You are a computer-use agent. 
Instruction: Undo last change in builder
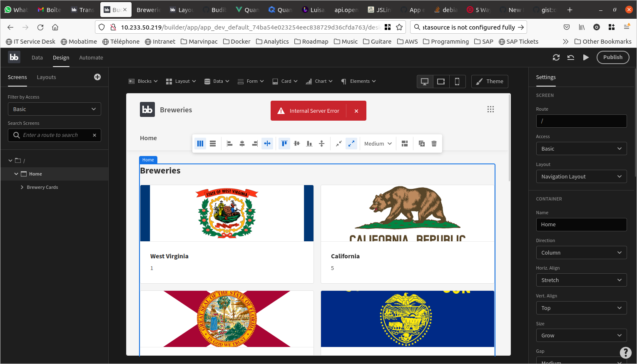571,57
